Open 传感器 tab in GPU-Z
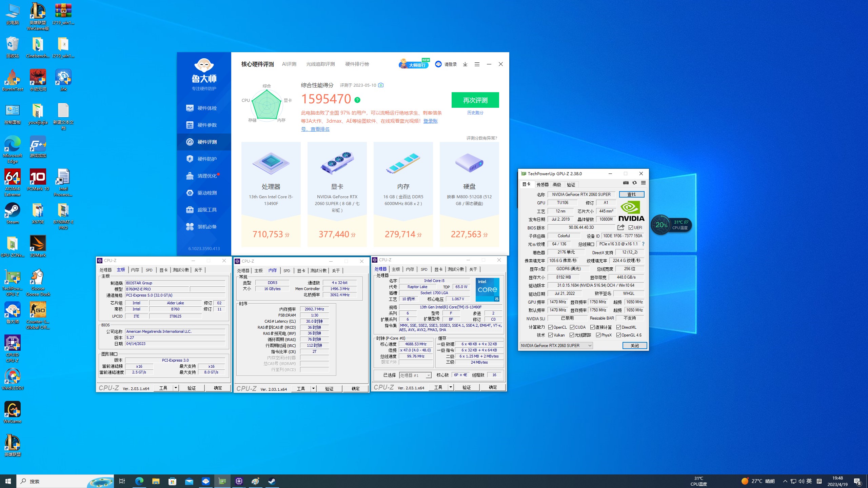868x488 pixels. click(x=542, y=185)
